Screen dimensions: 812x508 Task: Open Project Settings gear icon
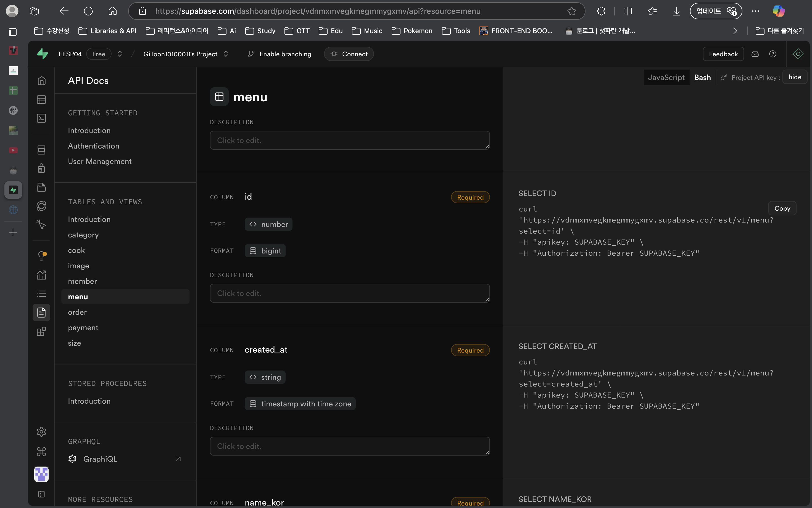click(41, 432)
